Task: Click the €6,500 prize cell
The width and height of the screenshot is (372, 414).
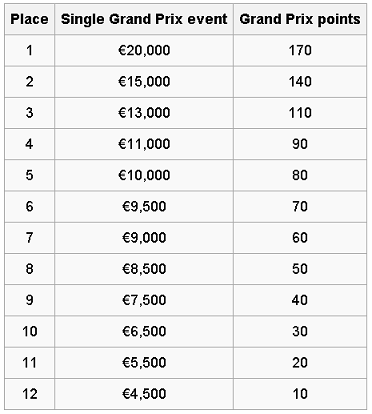Action: click(144, 332)
